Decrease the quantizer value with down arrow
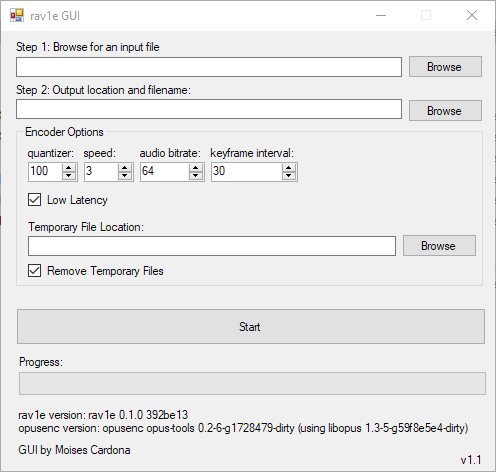The width and height of the screenshot is (496, 472). 69,176
